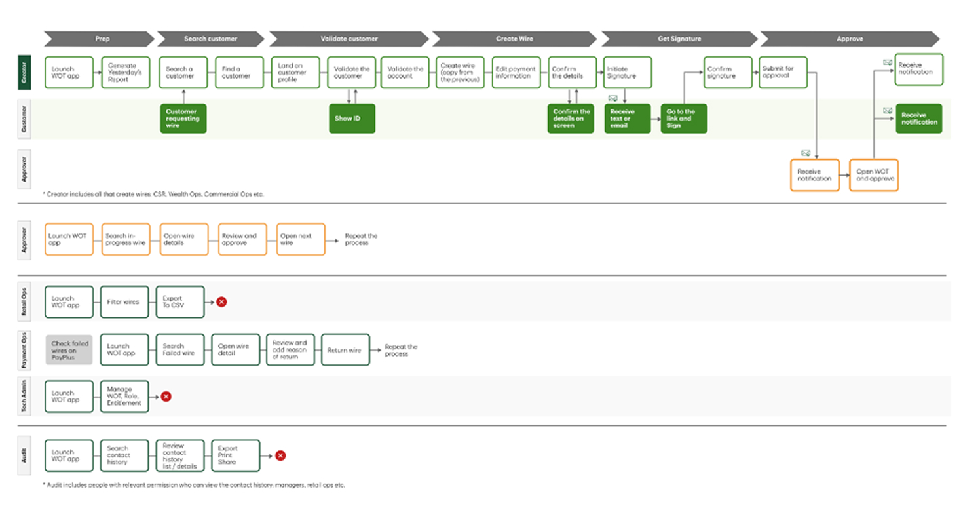Select Create wire (copy from the previous) step
The height and width of the screenshot is (523, 980).
pyautogui.click(x=459, y=72)
